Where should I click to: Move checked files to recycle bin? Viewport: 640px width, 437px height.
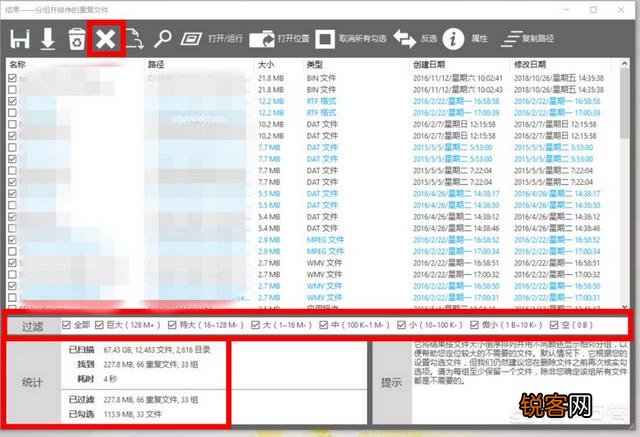(76, 39)
